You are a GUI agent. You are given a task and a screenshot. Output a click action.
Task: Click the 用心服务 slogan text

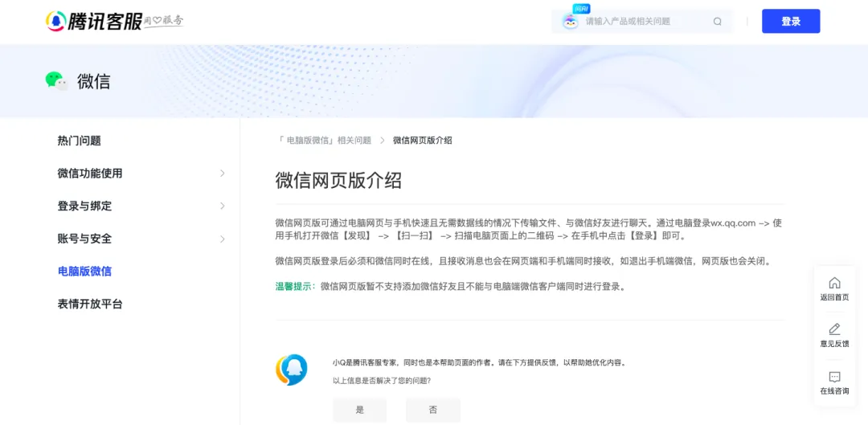(x=164, y=21)
